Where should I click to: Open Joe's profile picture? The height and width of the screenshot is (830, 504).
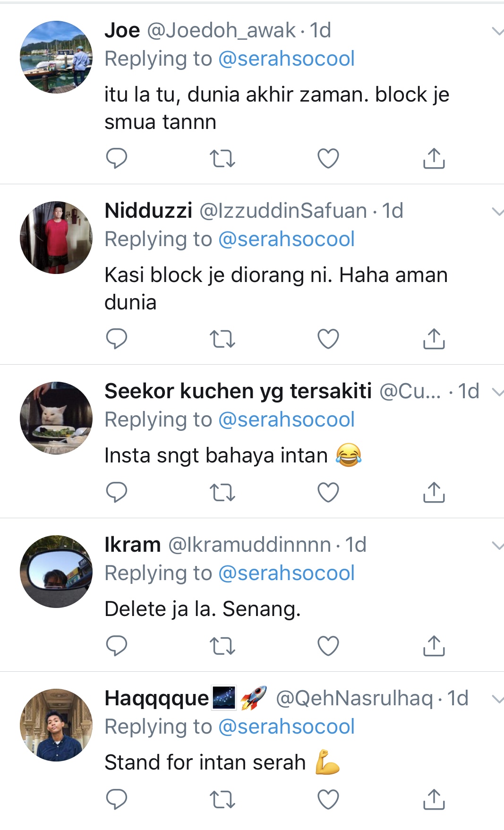point(56,57)
